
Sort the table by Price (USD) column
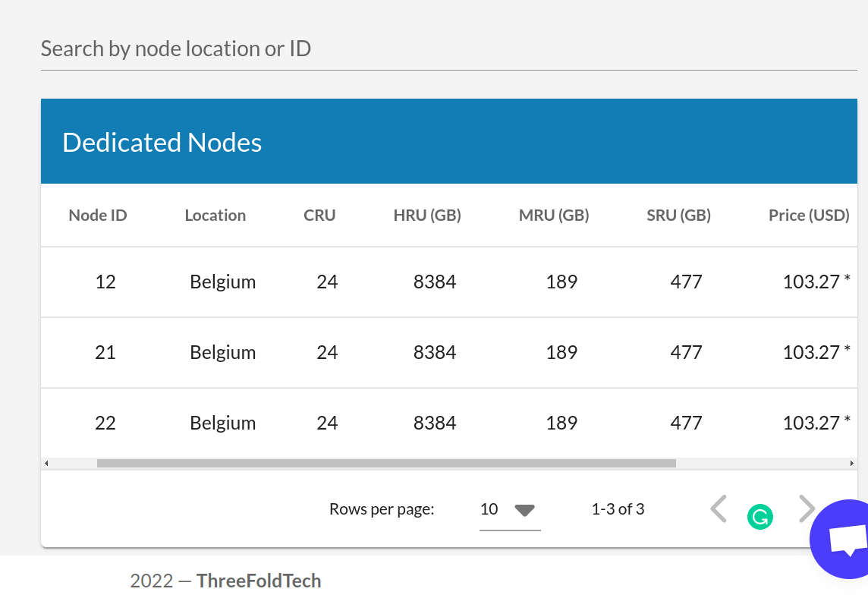tap(809, 215)
